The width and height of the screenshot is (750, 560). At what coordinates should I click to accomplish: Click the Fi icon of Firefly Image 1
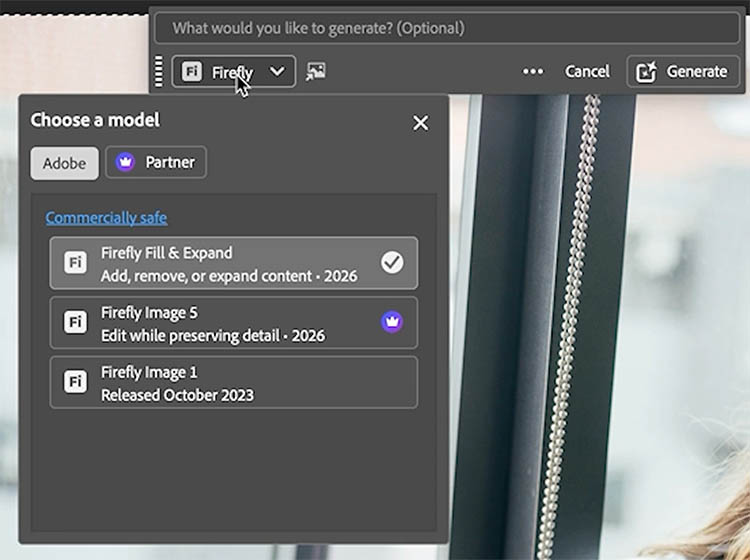point(76,382)
